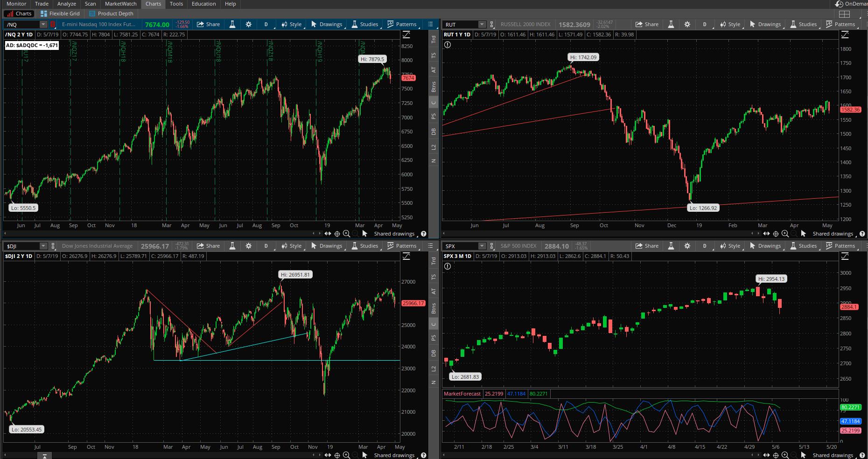The image size is (868, 459).
Task: Open chart settings gear in $DJI chart
Action: tap(249, 246)
